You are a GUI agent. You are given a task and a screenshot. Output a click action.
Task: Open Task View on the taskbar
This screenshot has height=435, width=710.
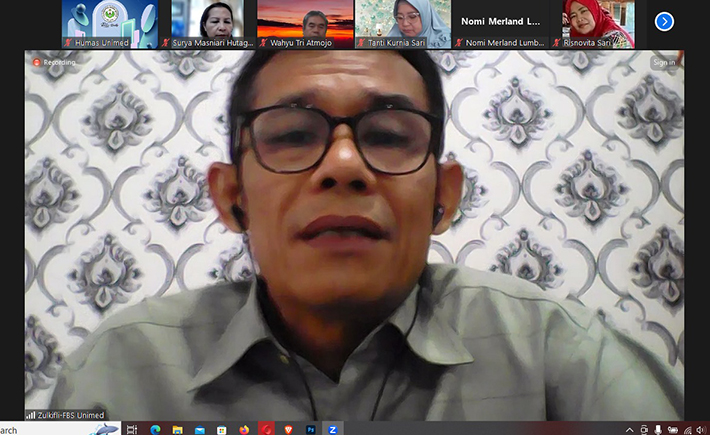[132, 429]
